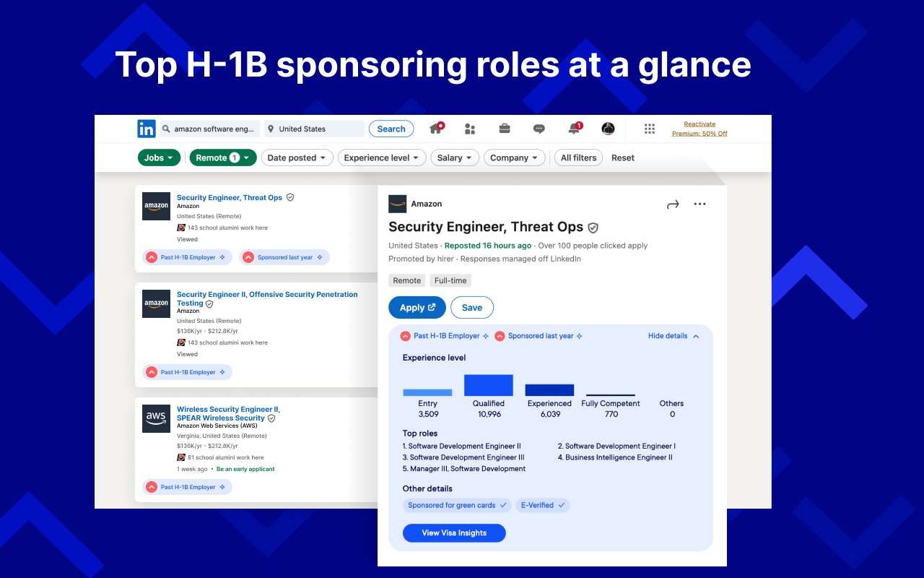Screen dimensions: 924x578
Task: Open Wireless Security Engineer II SPEAR listing
Action: tap(228, 413)
